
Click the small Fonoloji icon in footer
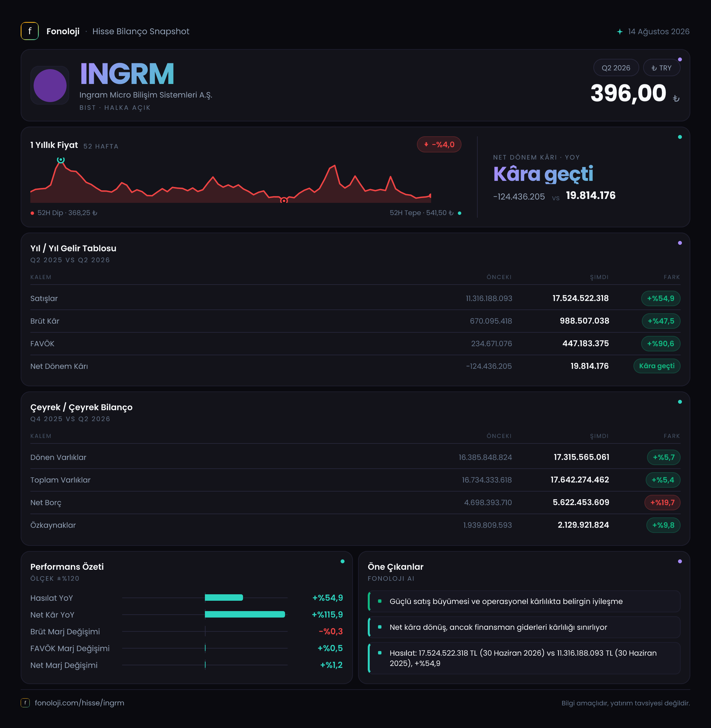click(x=25, y=702)
